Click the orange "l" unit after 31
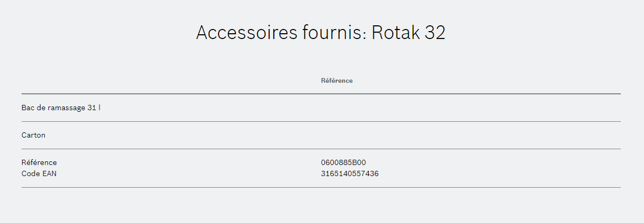 point(100,108)
